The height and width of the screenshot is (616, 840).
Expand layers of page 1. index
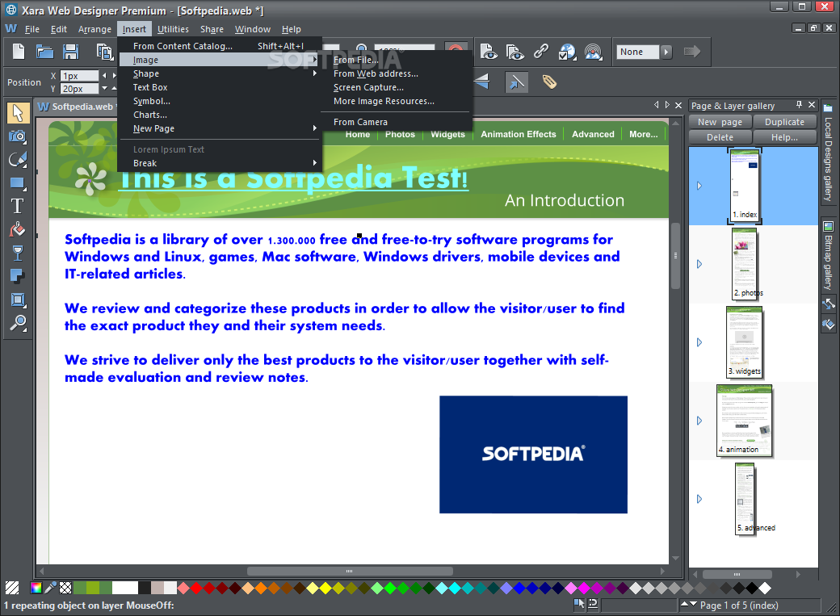tap(699, 186)
